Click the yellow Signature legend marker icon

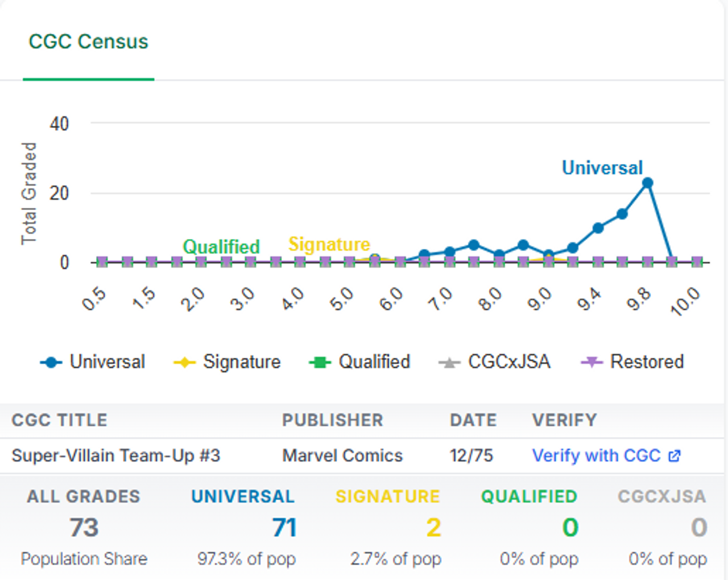pyautogui.click(x=184, y=363)
